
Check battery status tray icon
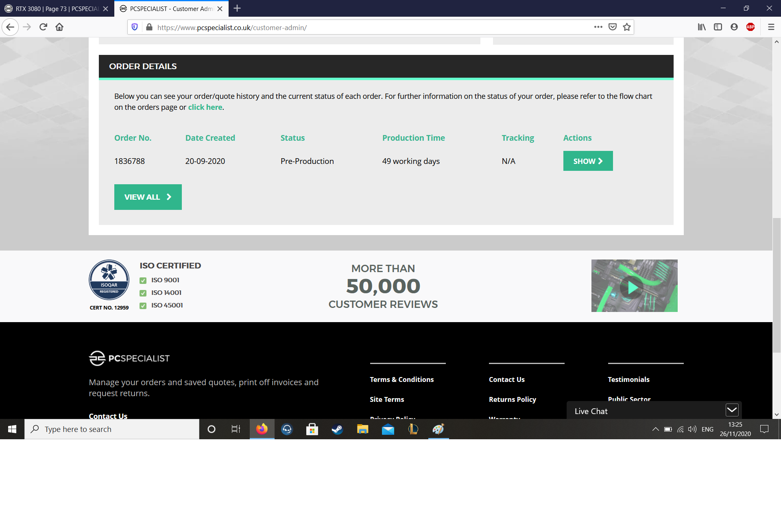668,429
